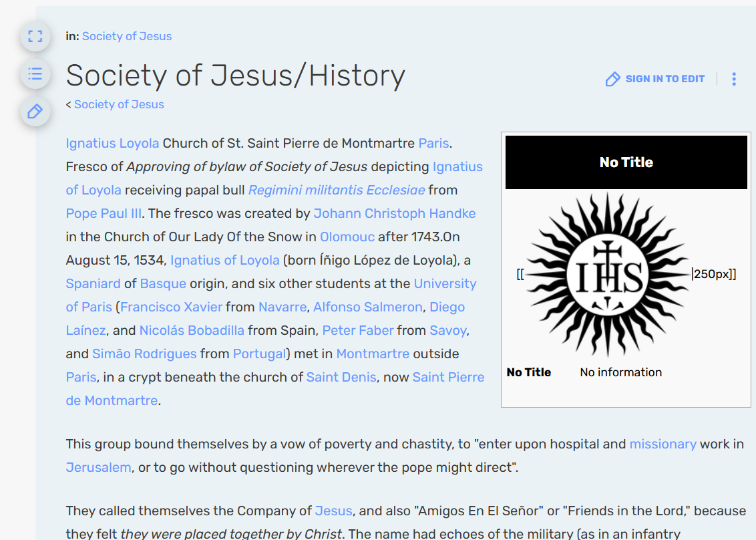The width and height of the screenshot is (756, 540).
Task: Open the Johann Christoph Handke link
Action: tap(395, 213)
